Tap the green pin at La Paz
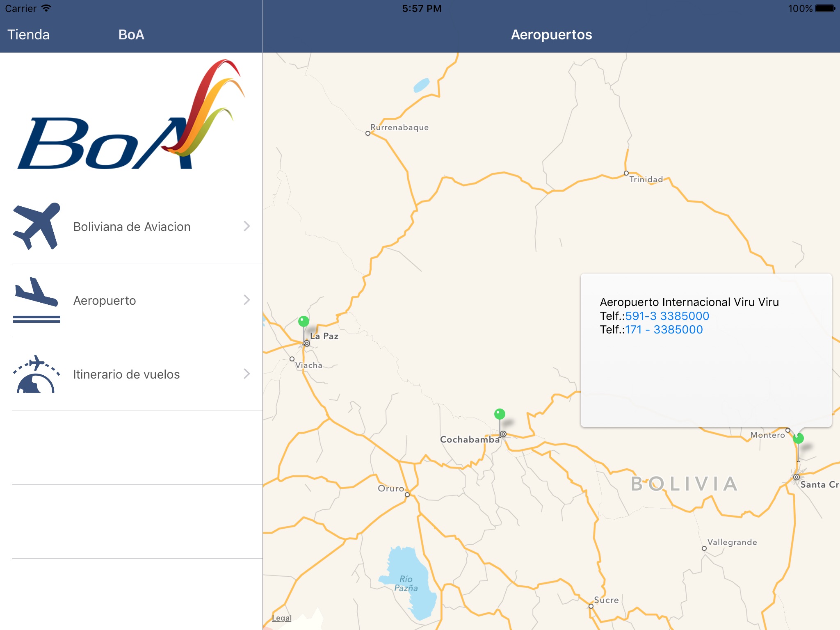Image resolution: width=840 pixels, height=630 pixels. click(x=304, y=322)
